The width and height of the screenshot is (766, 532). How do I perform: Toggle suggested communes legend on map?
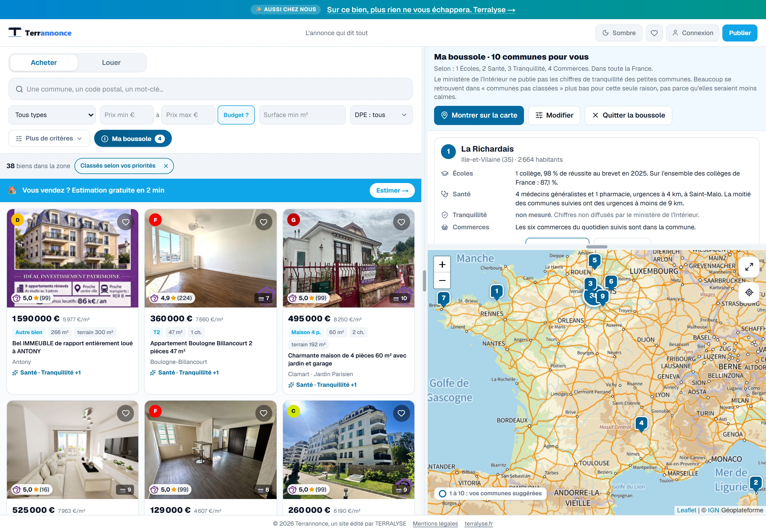click(x=490, y=493)
